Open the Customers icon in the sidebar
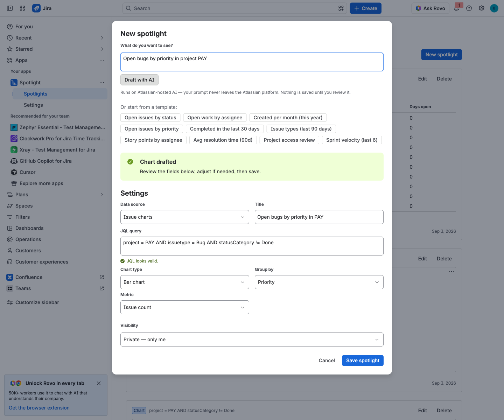Screen dimensions: 504x420 (x=10, y=251)
